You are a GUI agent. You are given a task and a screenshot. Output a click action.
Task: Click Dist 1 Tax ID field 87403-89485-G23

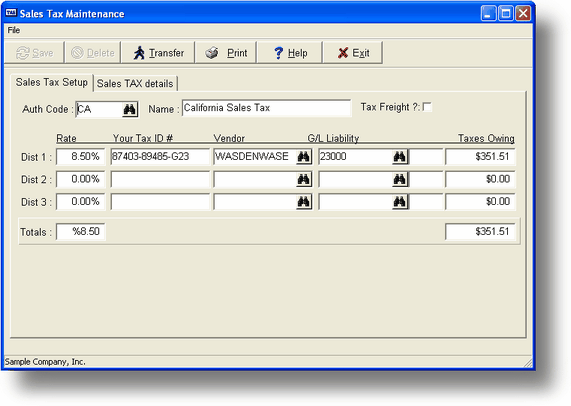point(160,157)
